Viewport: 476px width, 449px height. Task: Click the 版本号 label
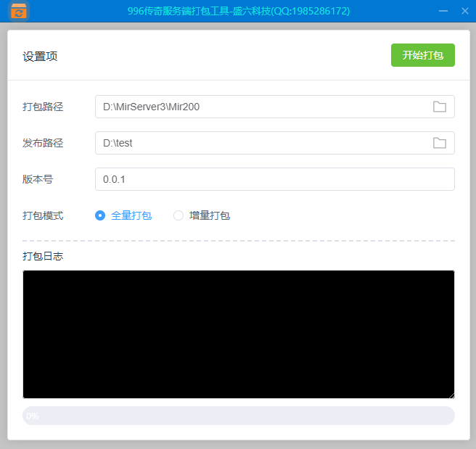pyautogui.click(x=38, y=179)
